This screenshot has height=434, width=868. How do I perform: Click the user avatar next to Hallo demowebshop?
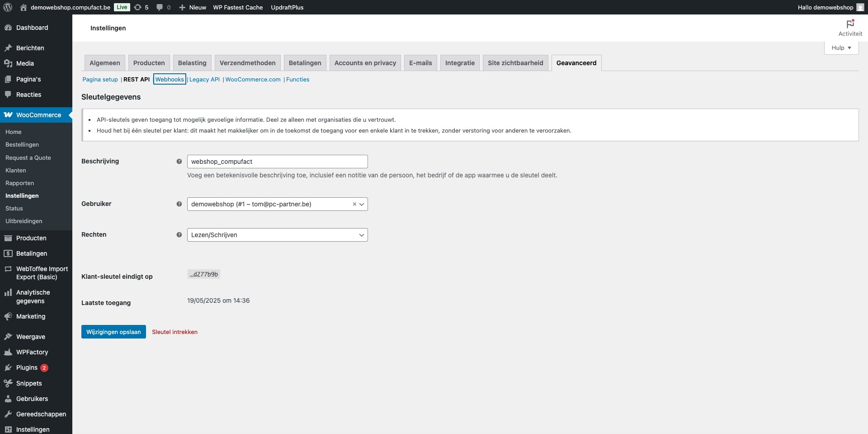point(860,7)
